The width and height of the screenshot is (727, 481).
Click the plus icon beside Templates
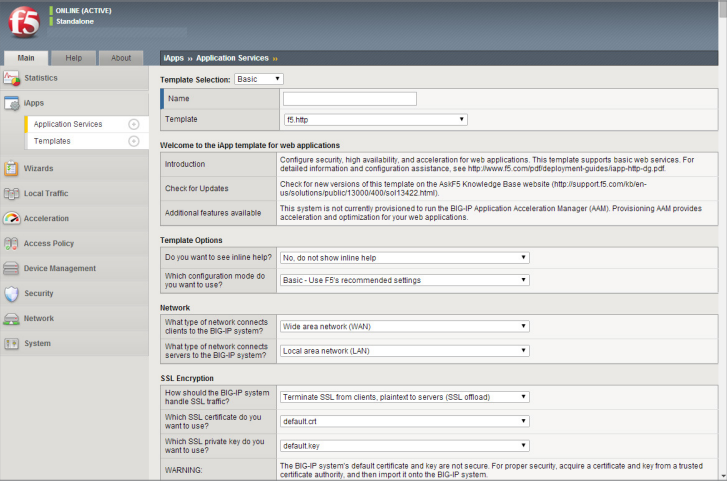click(134, 141)
